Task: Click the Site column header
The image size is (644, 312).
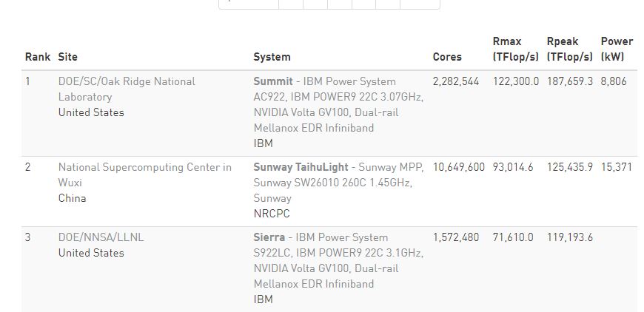Action: click(x=68, y=57)
